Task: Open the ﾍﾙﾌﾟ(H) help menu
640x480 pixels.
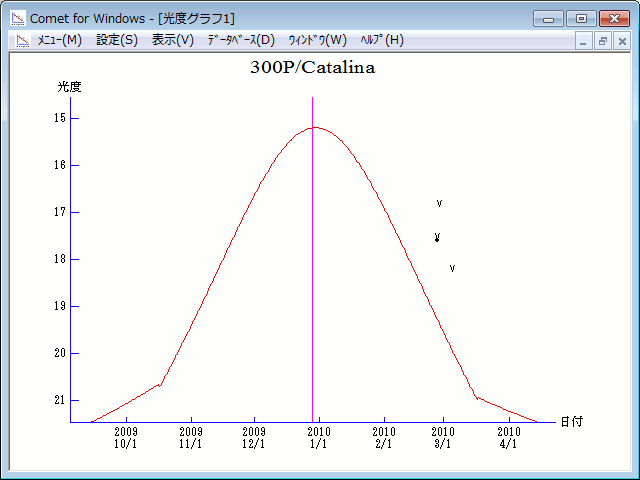Action: 382,40
